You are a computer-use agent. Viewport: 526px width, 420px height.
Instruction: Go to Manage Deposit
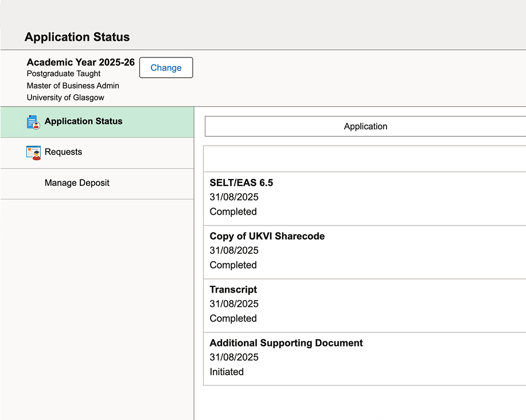[x=77, y=183]
